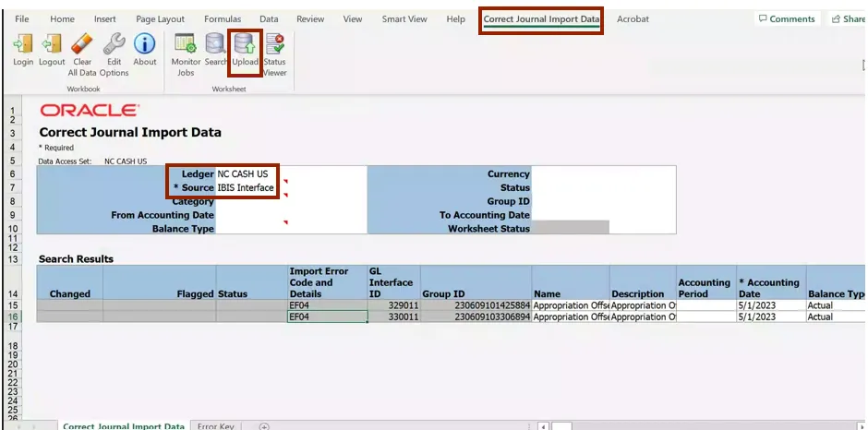Click the Correct Journal Import Data title cell
Image resolution: width=868 pixels, height=430 pixels.
pos(130,133)
